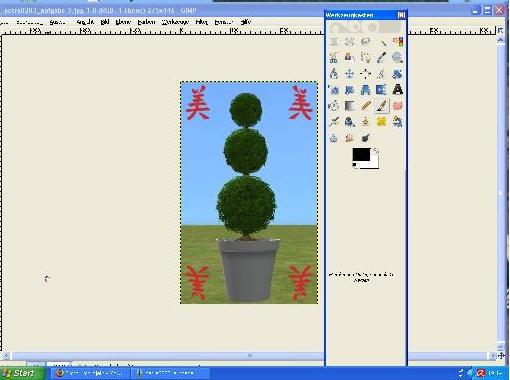Open the Auswahl menu
510x380 pixels.
pos(57,22)
